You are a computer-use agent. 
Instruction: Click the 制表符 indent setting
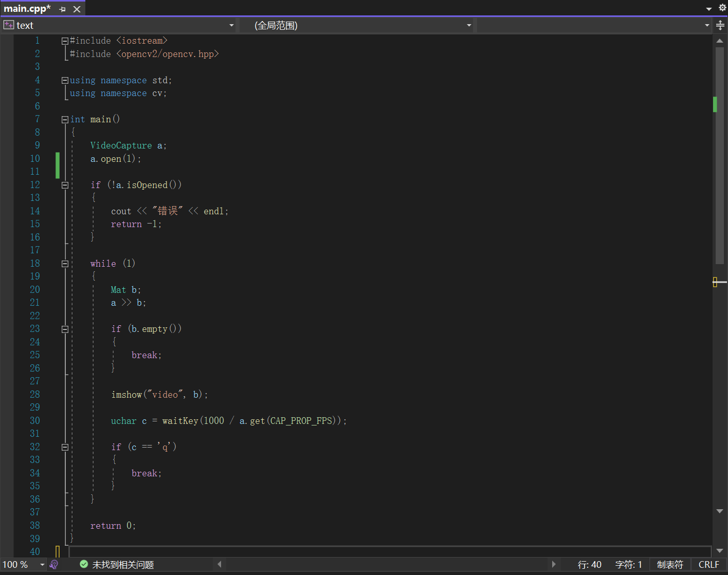coord(670,565)
